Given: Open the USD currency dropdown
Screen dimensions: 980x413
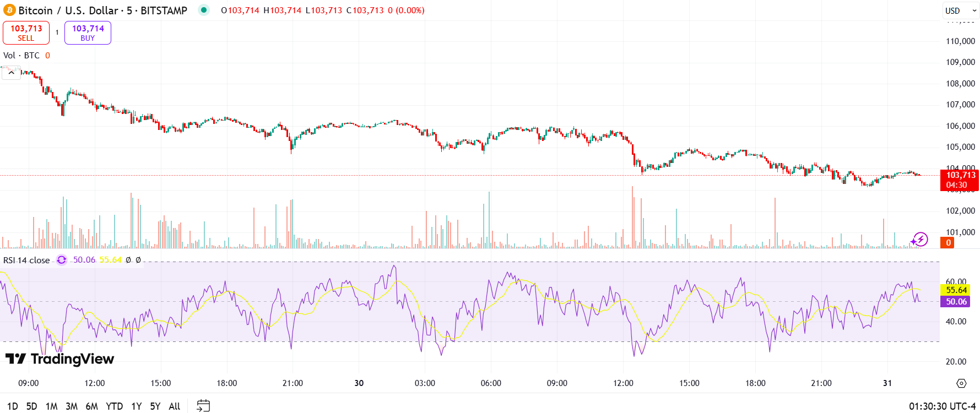Looking at the screenshot, I should (961, 10).
